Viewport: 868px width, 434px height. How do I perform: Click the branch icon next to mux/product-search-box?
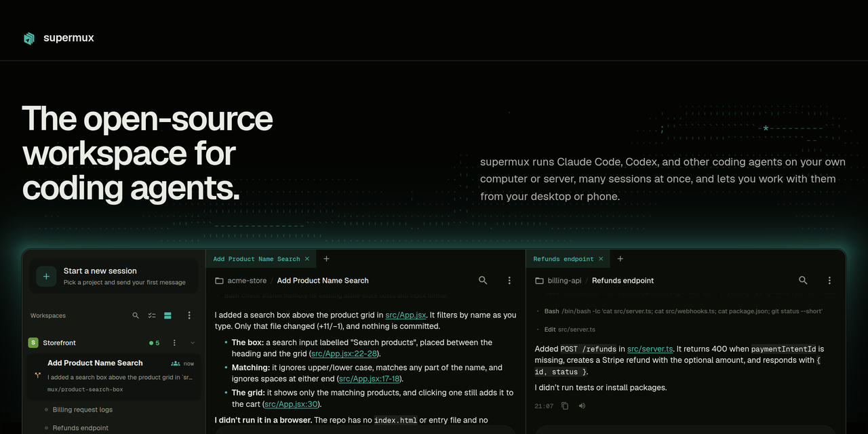point(37,375)
